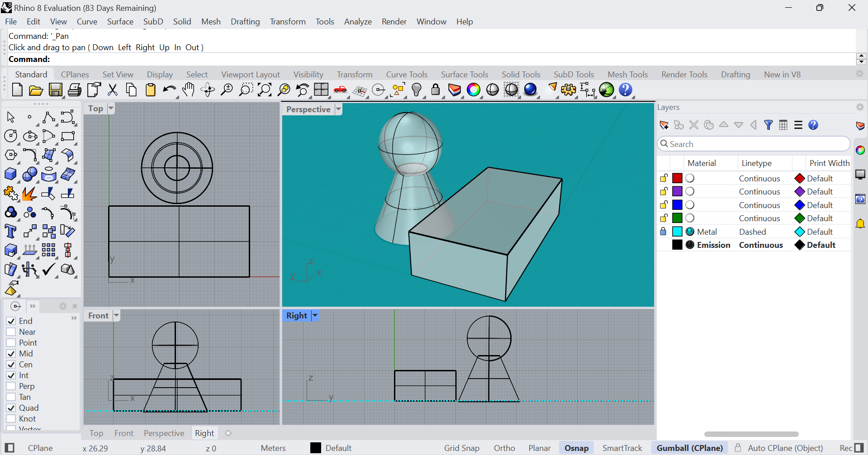
Task: Open the Perspective viewport dropdown arrow
Action: (x=338, y=109)
